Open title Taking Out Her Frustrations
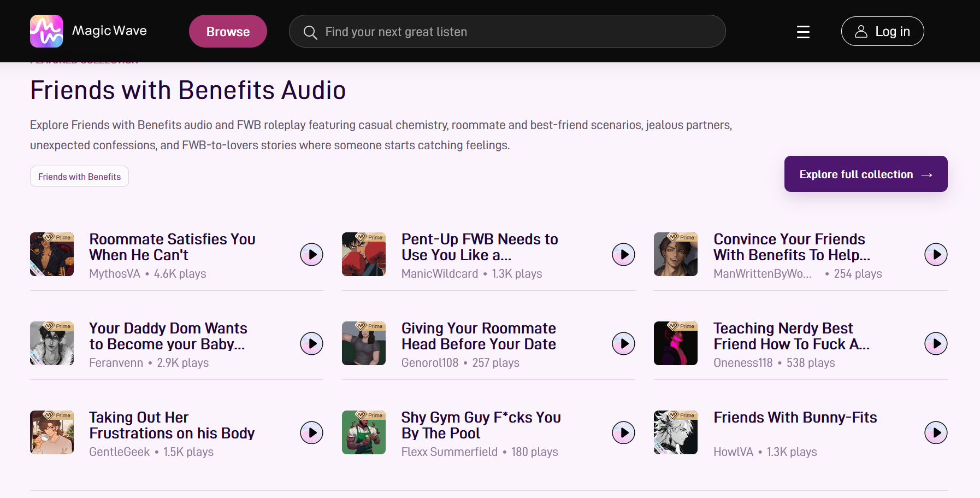Viewport: 980px width, 498px height. [x=172, y=425]
